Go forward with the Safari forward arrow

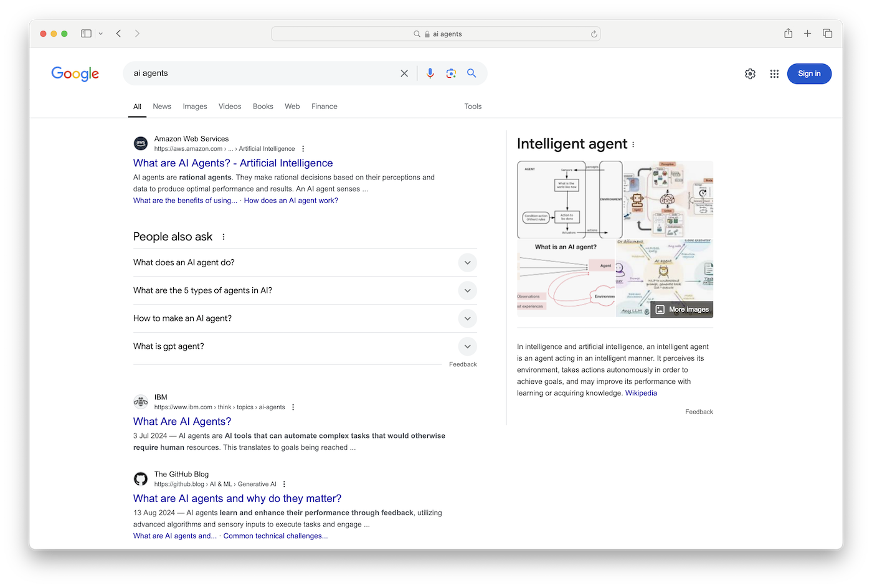(x=137, y=34)
